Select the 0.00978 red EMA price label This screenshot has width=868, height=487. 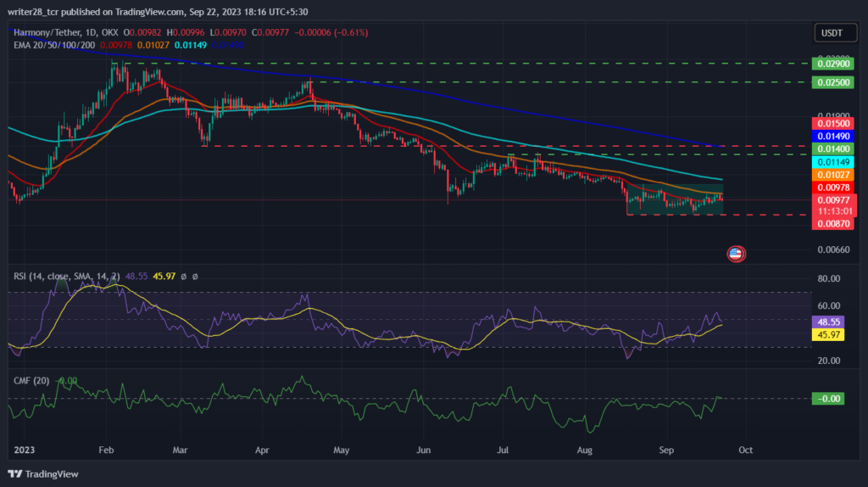click(x=833, y=188)
